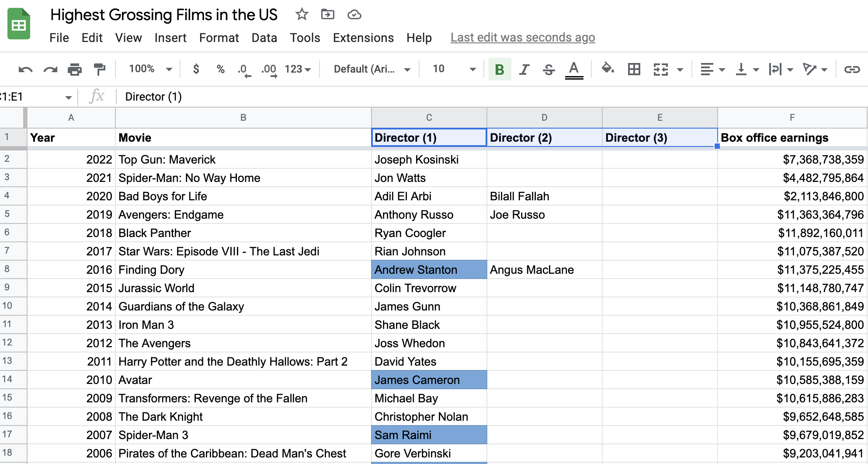Image resolution: width=868 pixels, height=464 pixels.
Task: Open the zoom 100% dropdown
Action: click(x=150, y=69)
